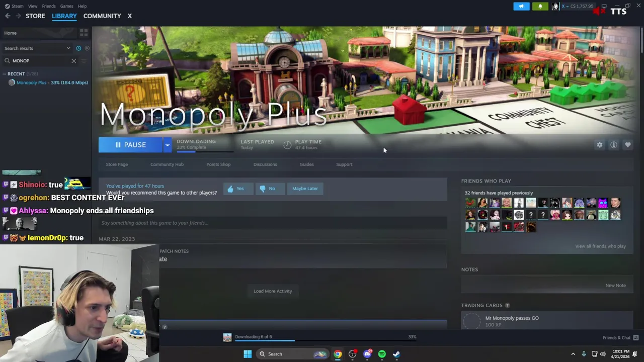Open Community Hub link

point(167,164)
